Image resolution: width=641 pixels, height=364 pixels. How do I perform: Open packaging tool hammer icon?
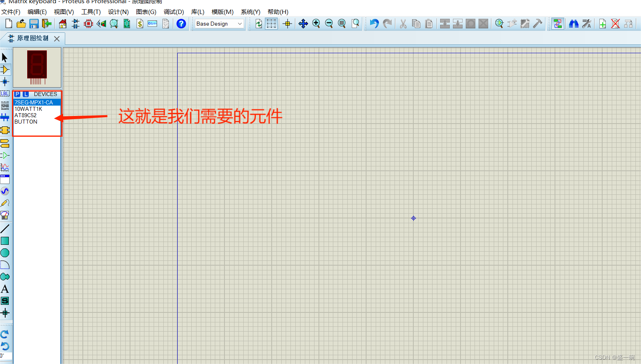click(x=538, y=24)
